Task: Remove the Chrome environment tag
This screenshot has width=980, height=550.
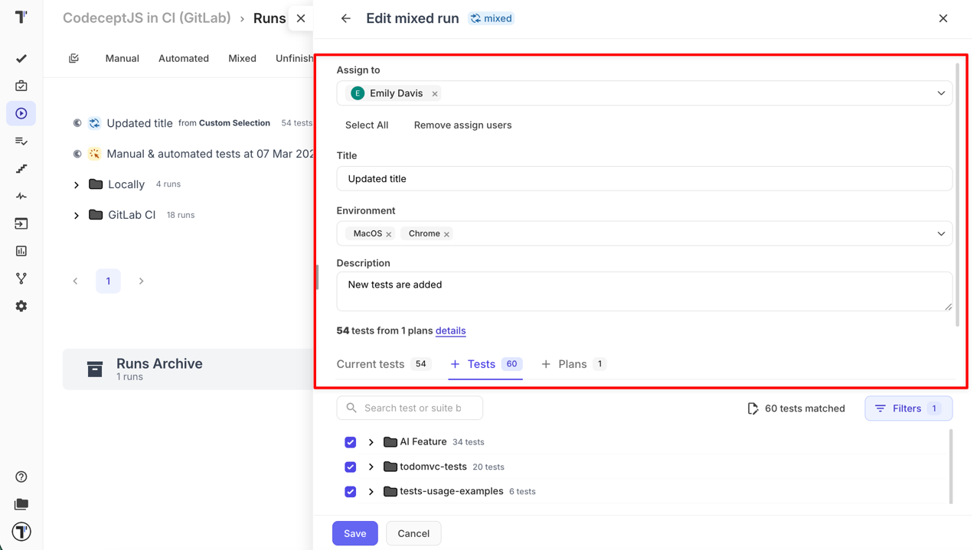Action: (446, 234)
